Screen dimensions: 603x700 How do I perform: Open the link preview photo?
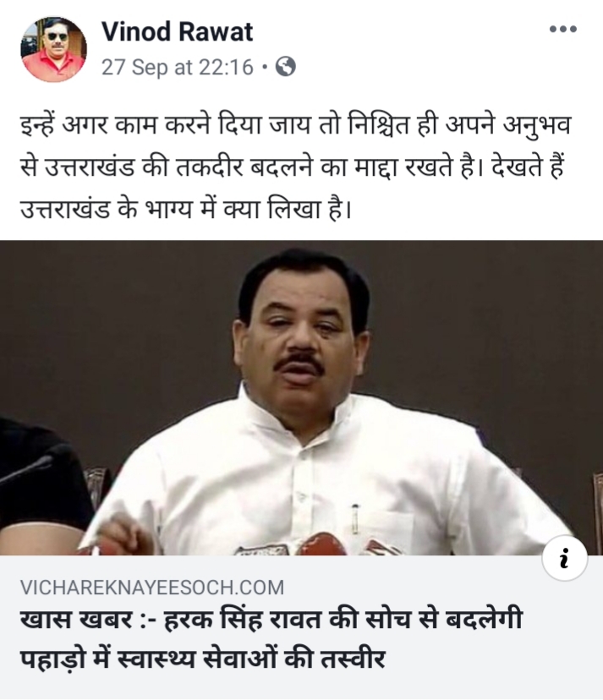click(301, 398)
